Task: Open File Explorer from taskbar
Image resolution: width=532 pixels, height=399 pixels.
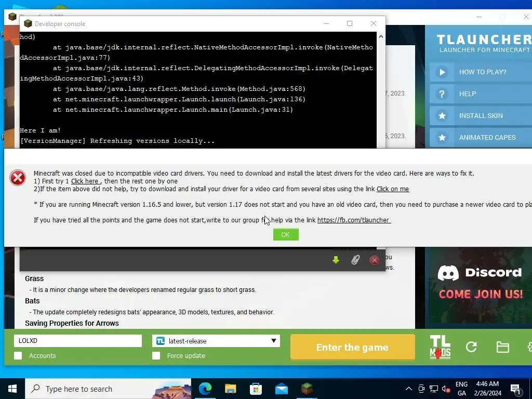Action: coord(230,389)
